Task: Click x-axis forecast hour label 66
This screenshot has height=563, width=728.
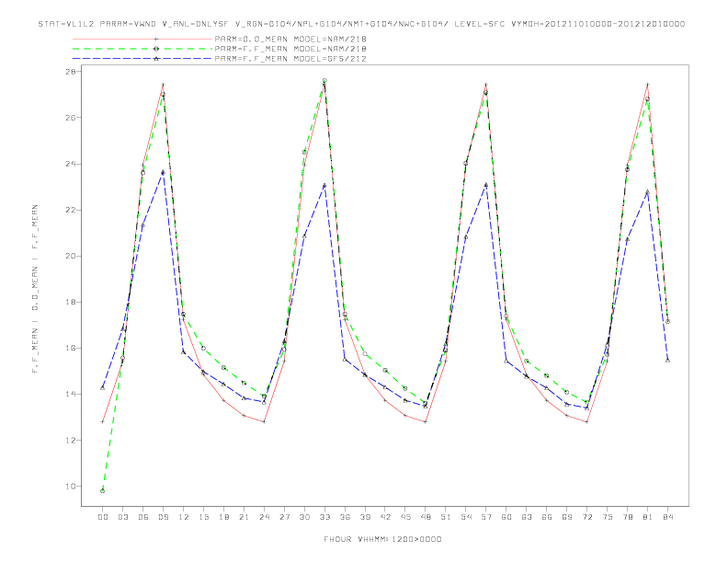Action: (x=547, y=517)
